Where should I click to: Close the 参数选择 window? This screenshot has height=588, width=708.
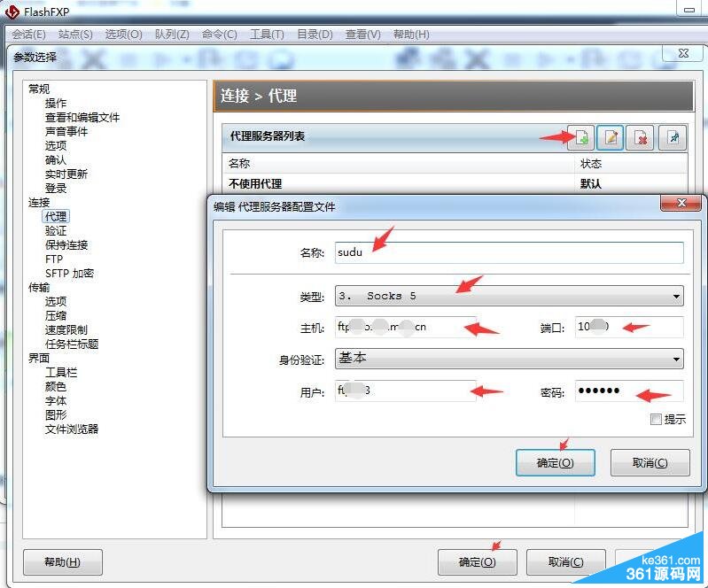tap(683, 53)
